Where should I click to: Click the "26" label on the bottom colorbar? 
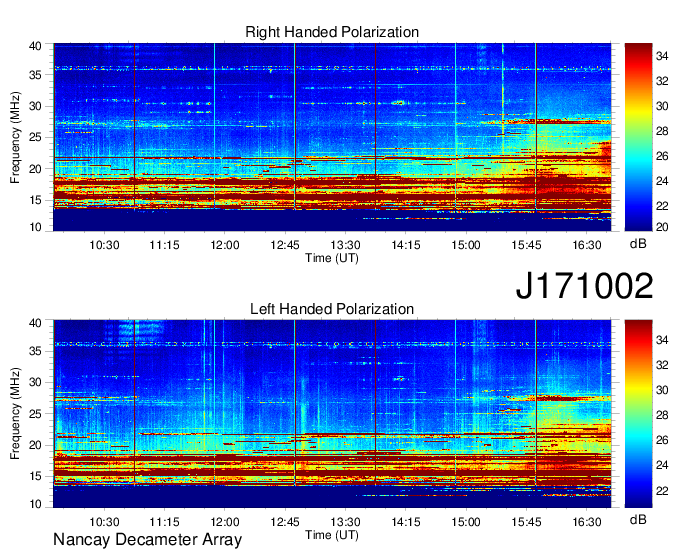click(662, 441)
